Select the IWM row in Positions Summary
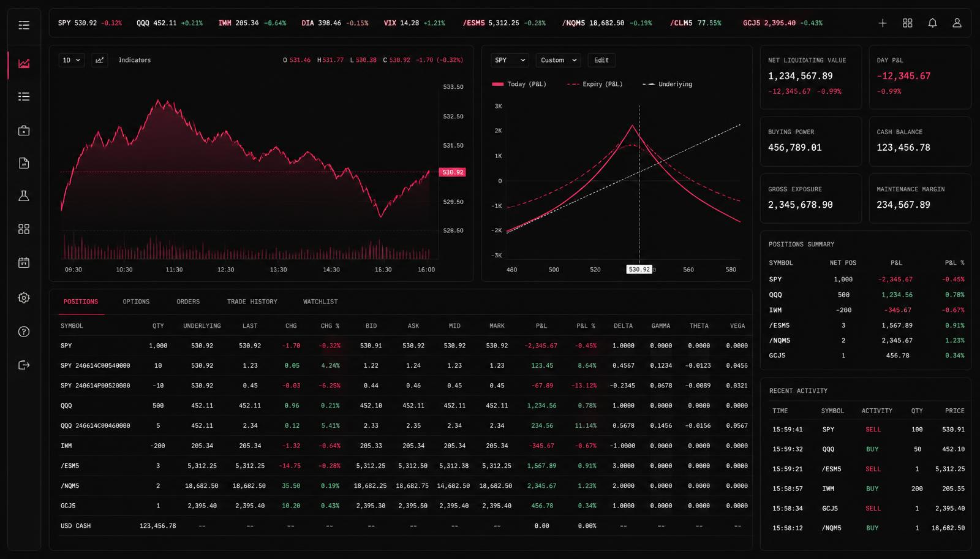Screen dimensions: 980x559 click(866, 310)
